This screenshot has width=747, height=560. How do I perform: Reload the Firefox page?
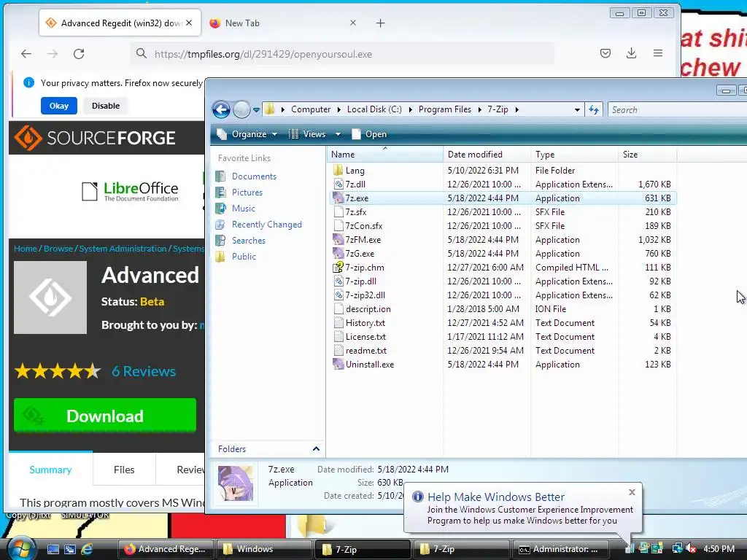click(x=79, y=54)
